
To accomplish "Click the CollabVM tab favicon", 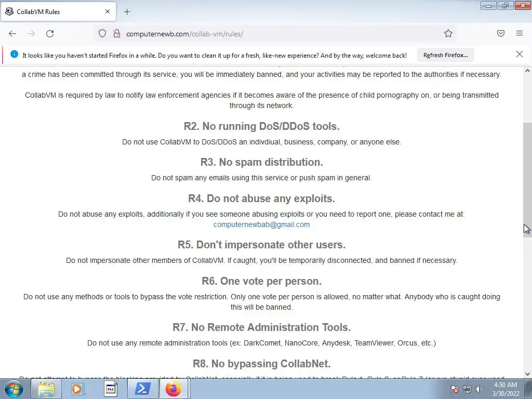I will pyautogui.click(x=9, y=11).
